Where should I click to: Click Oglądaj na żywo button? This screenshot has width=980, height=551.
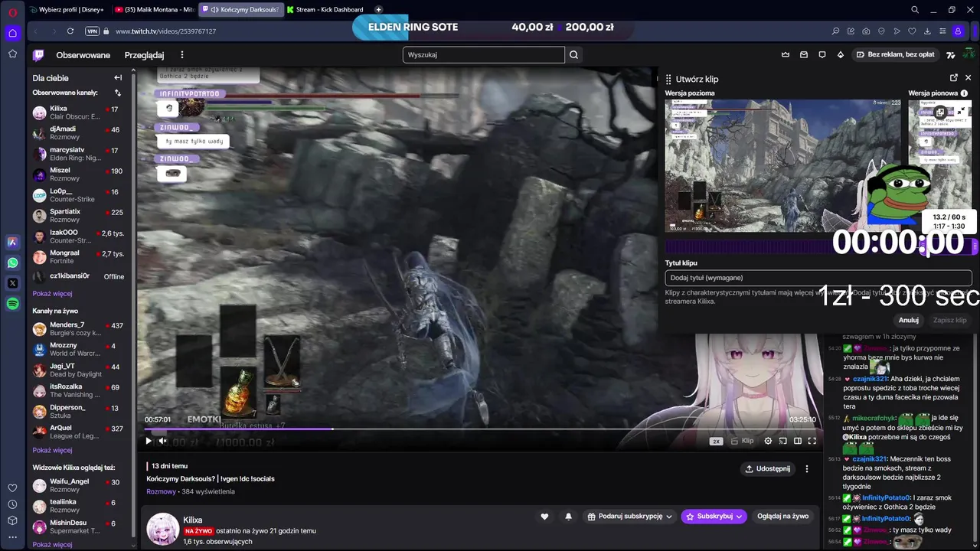782,517
